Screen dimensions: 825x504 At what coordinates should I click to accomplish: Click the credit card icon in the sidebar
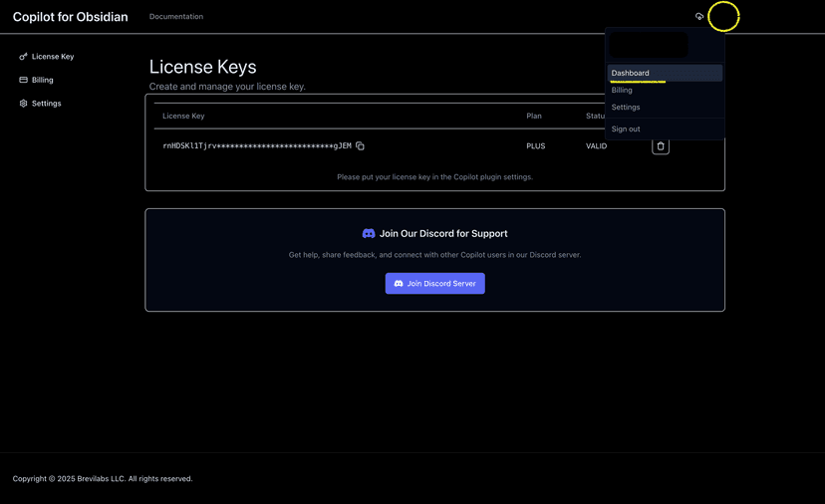(x=23, y=80)
